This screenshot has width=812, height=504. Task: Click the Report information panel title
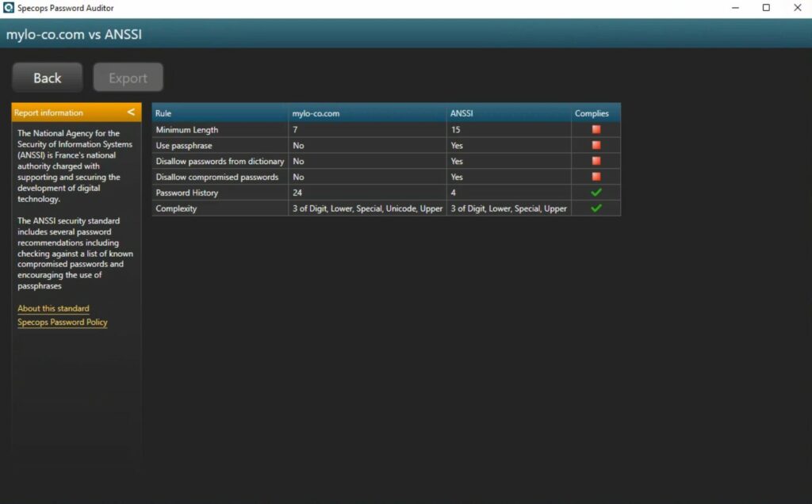tap(48, 113)
